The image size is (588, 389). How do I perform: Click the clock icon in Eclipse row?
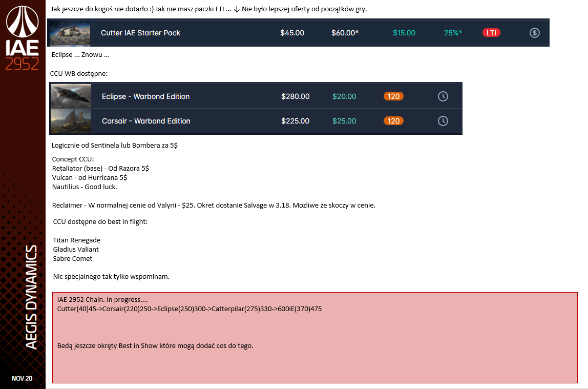pos(443,96)
